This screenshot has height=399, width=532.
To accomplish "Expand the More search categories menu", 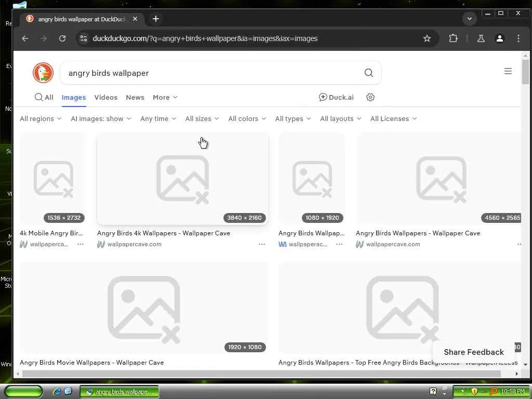I will click(x=165, y=97).
